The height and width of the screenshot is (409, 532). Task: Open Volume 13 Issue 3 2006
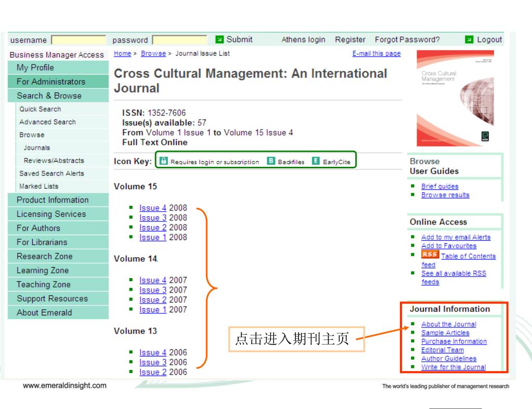click(153, 362)
